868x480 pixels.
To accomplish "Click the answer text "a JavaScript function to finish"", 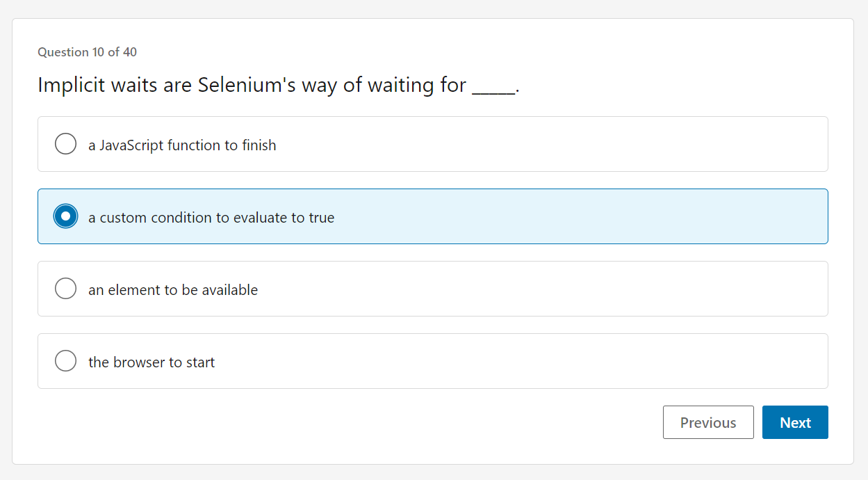I will click(181, 145).
